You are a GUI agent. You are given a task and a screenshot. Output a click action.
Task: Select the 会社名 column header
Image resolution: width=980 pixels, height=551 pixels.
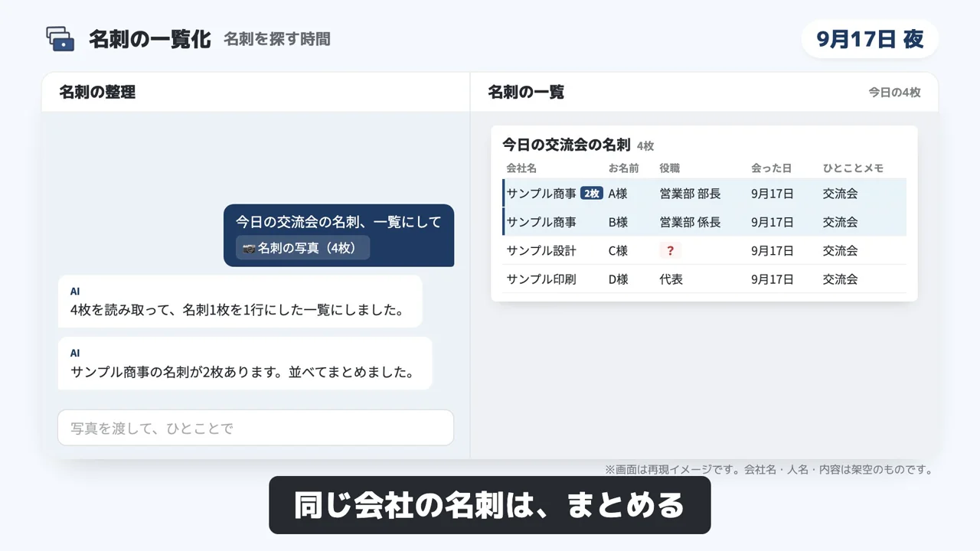tap(521, 168)
